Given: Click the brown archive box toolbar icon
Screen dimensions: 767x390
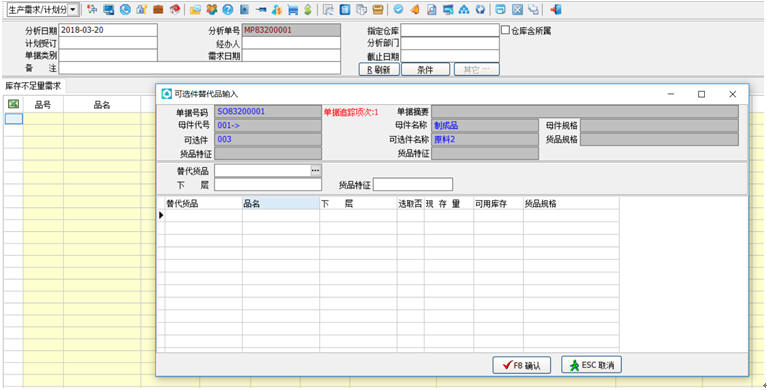Looking at the screenshot, I should coord(378,9).
